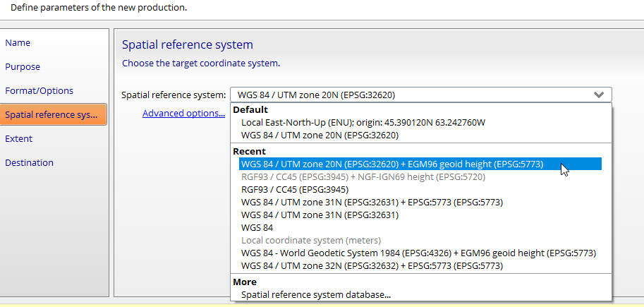
Task: Click the Advanced options link
Action: pos(183,113)
